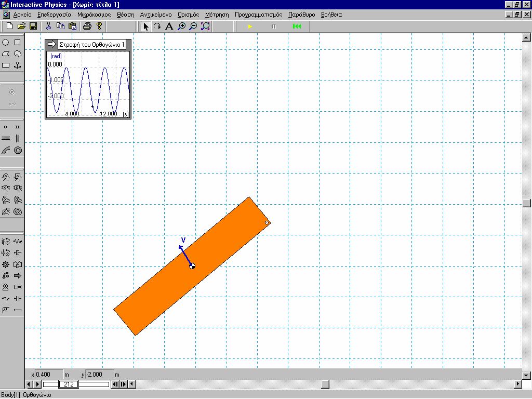Select the Actuator tool
532x399 pixels.
point(17,287)
